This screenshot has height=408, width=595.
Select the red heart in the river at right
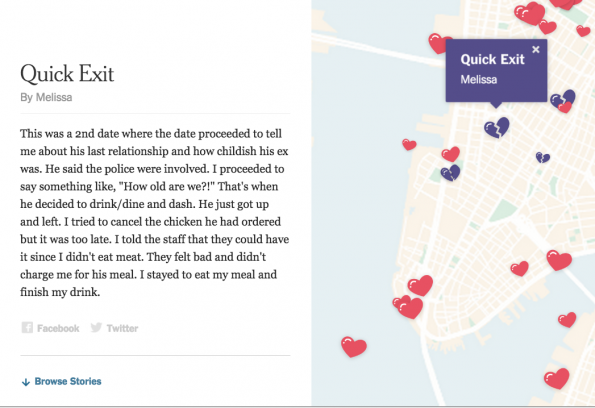coord(567,320)
